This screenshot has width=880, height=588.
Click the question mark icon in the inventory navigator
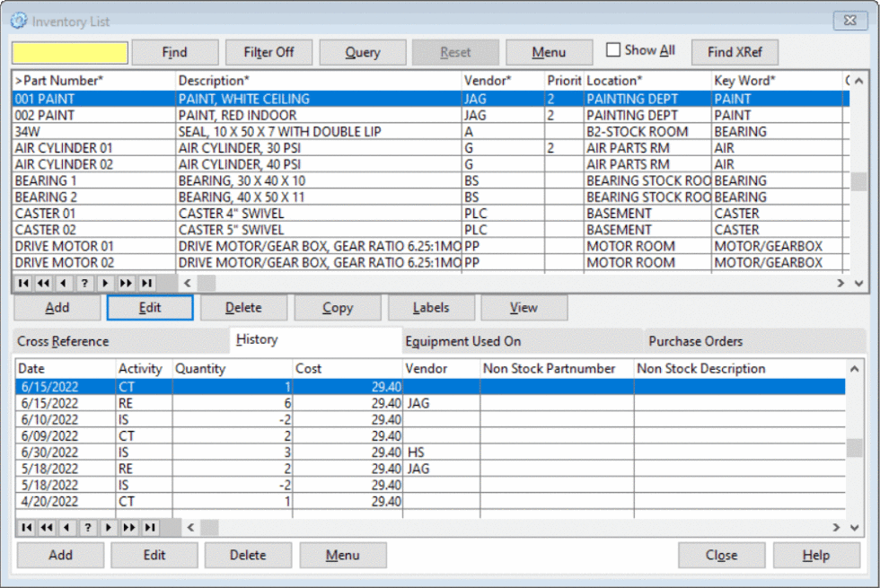click(x=84, y=283)
